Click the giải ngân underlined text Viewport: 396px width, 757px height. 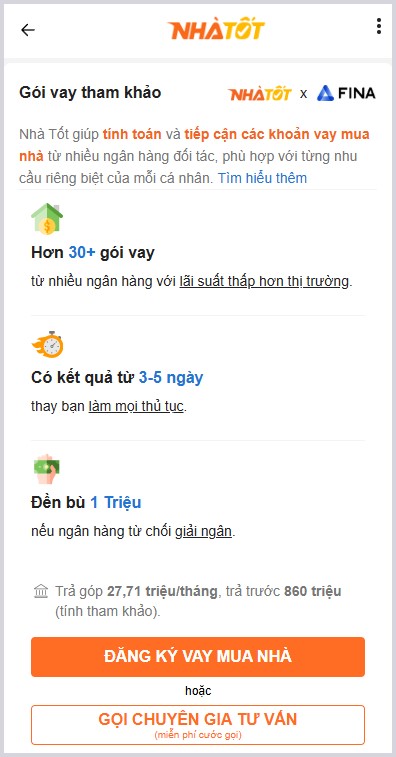[203, 532]
